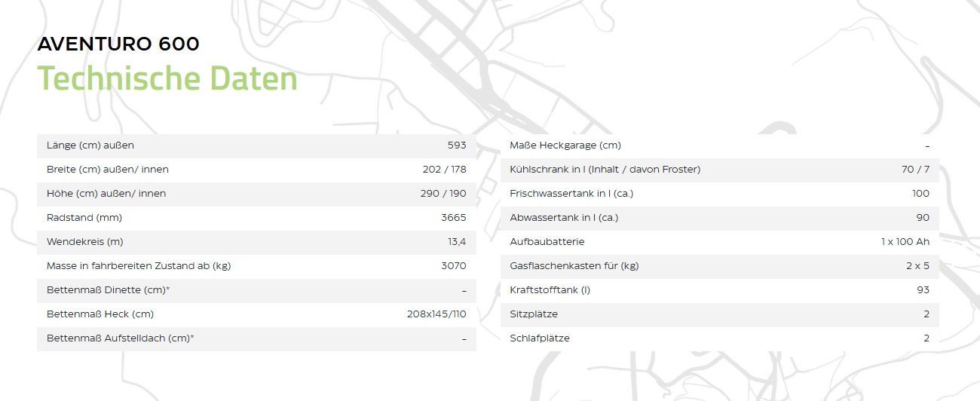Select the 208x145/110 rear bed value
The image size is (980, 401).
(436, 314)
